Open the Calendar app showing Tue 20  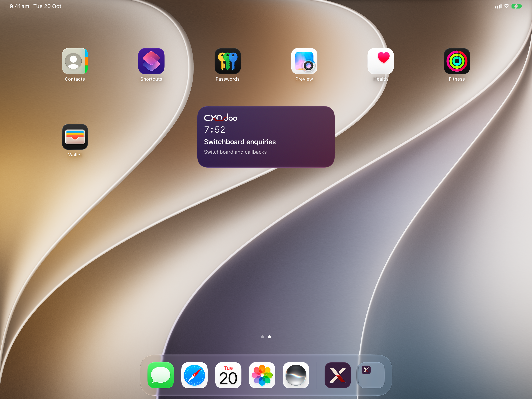[228, 375]
